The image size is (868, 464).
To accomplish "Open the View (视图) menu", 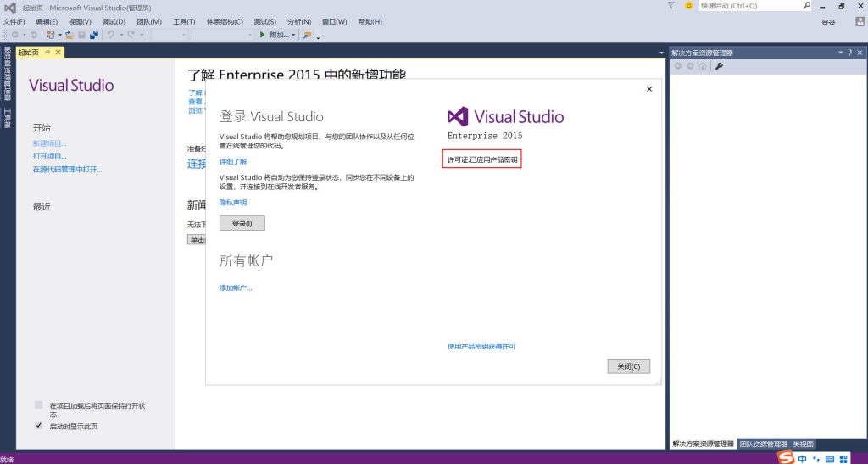I will (80, 21).
